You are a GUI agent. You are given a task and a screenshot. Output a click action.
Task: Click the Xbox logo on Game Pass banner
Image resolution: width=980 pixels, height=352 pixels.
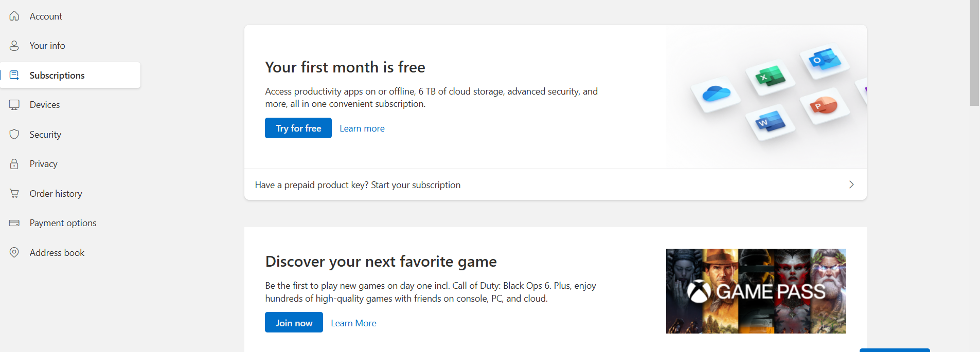(699, 292)
